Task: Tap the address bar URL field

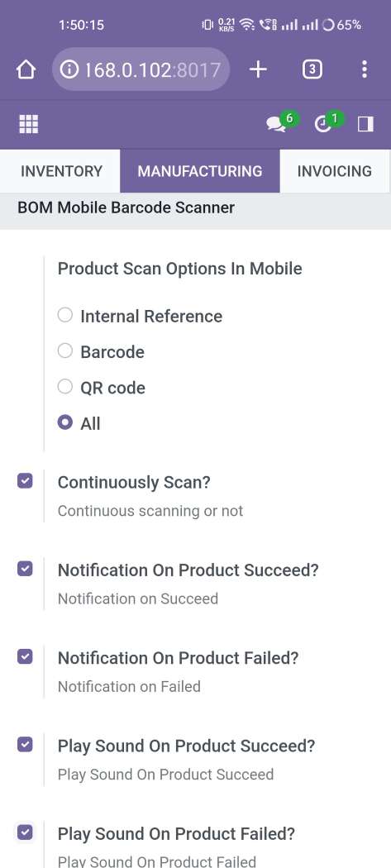Action: pyautogui.click(x=141, y=69)
